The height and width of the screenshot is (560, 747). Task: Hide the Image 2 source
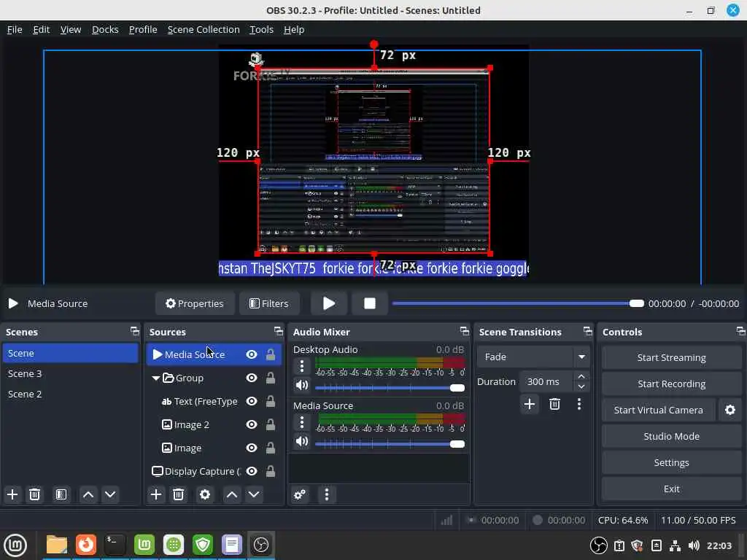[x=252, y=425]
